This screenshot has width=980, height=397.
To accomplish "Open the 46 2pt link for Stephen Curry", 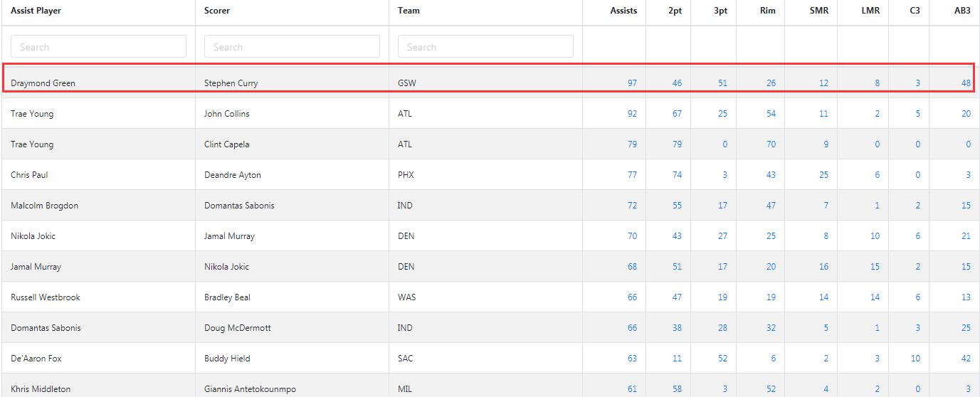I will click(x=677, y=83).
